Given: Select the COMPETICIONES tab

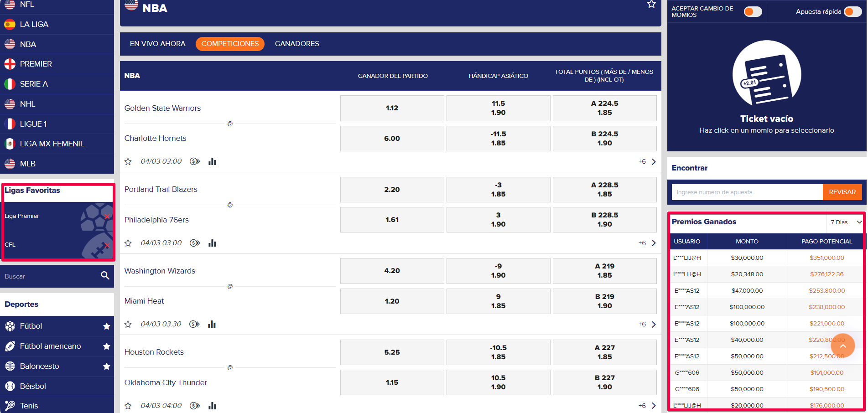Looking at the screenshot, I should pyautogui.click(x=230, y=44).
